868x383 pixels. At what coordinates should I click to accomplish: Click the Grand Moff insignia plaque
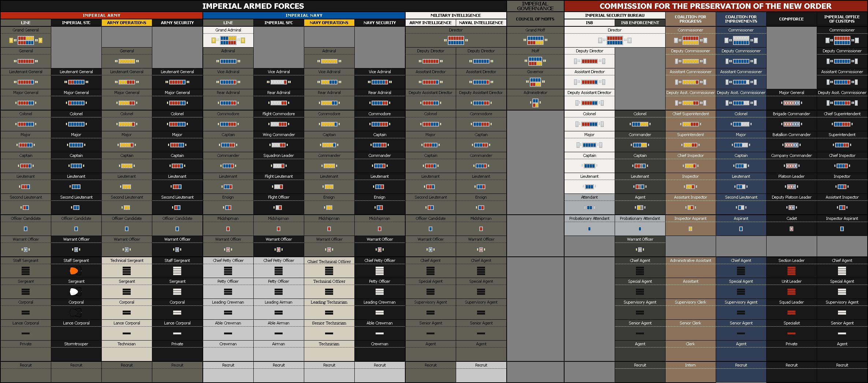[x=535, y=40]
